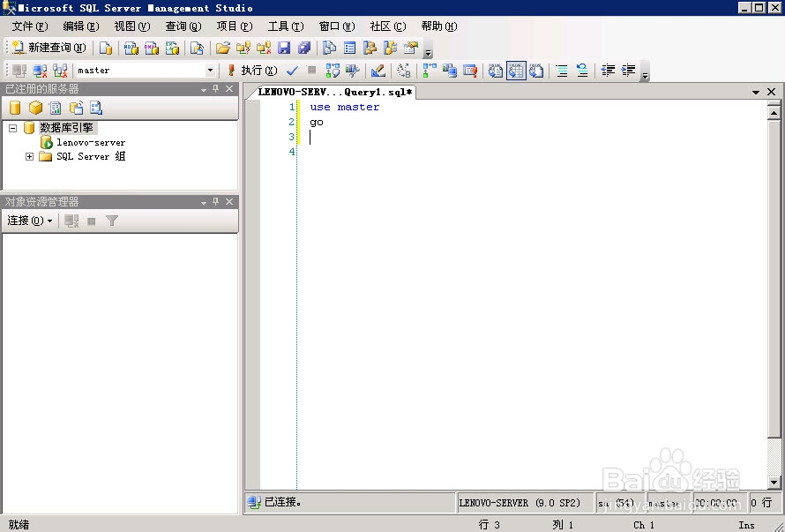Screen dimensions: 785x532
Task: Click the Save All icon
Action: [x=304, y=48]
